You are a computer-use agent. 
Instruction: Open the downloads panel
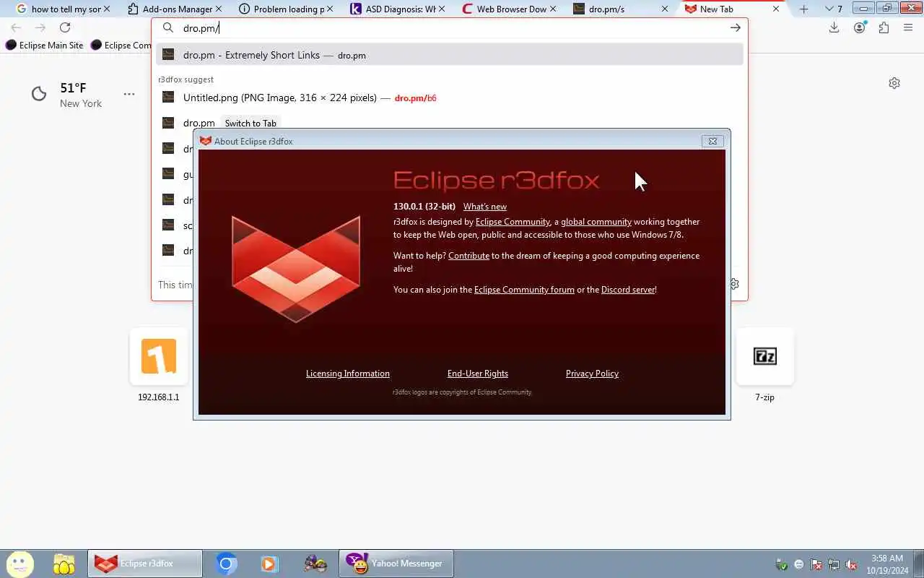(x=834, y=27)
